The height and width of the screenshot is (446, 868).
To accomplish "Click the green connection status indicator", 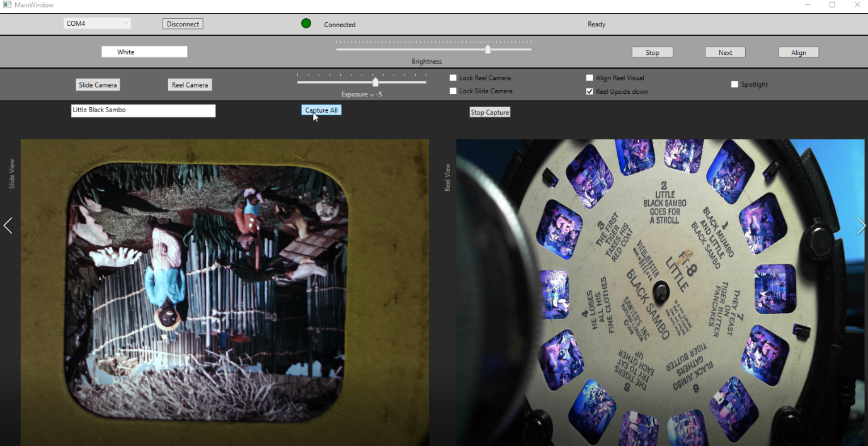I will (x=306, y=23).
